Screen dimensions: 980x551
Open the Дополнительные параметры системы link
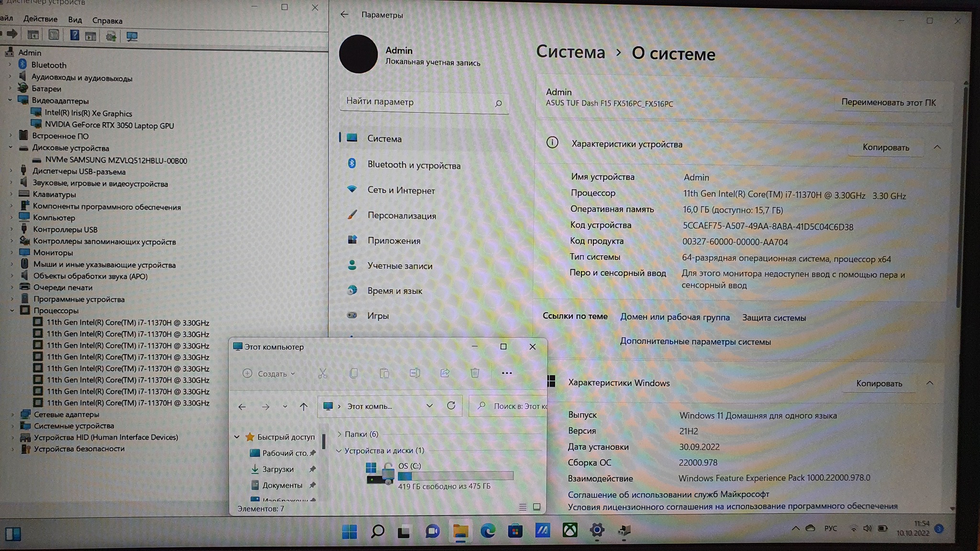[x=695, y=342]
